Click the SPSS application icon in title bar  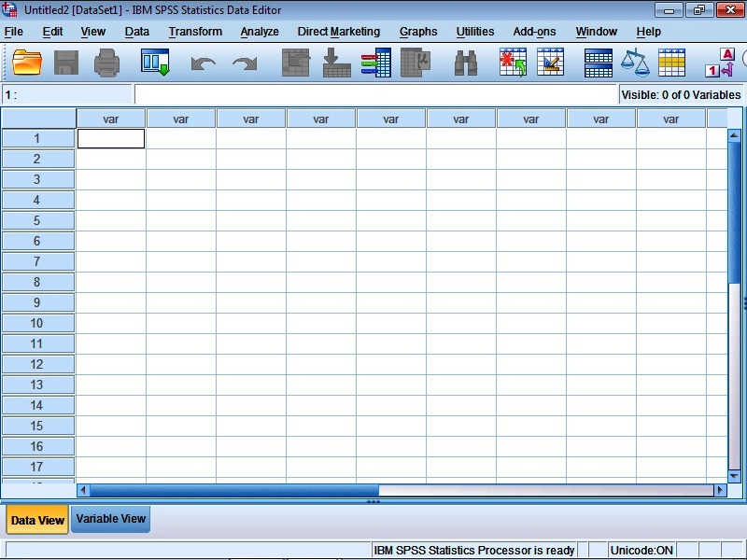[x=9, y=9]
